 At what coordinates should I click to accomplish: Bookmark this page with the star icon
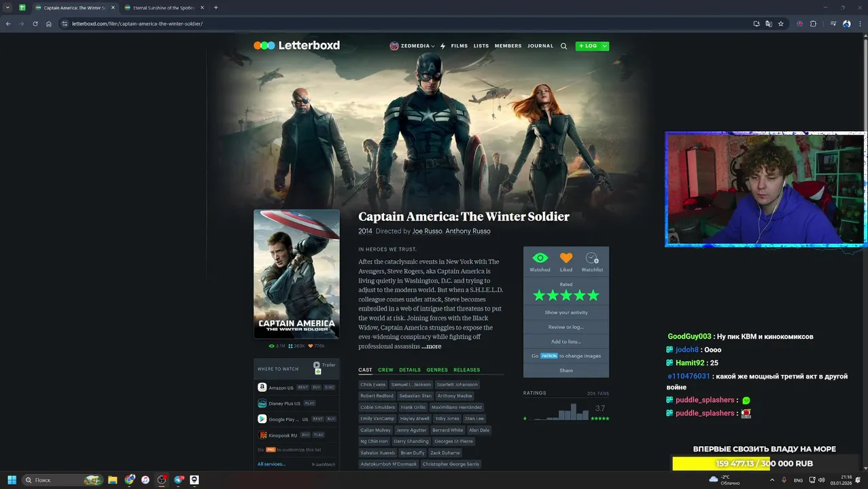[x=781, y=24]
